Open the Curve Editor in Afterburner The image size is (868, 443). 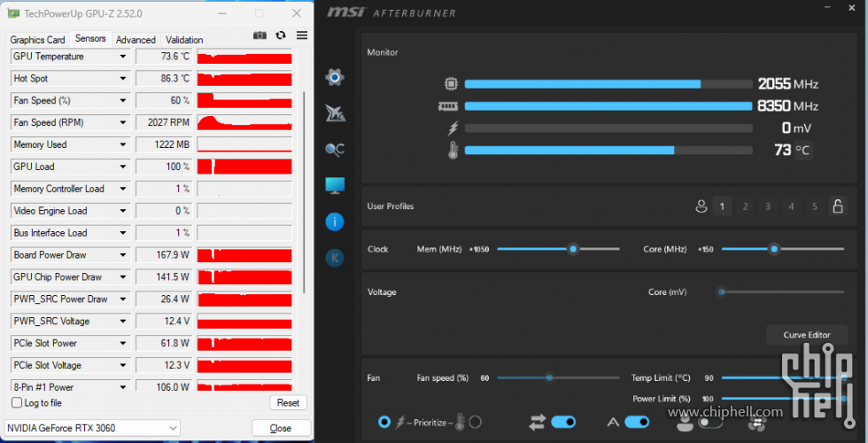[807, 335]
